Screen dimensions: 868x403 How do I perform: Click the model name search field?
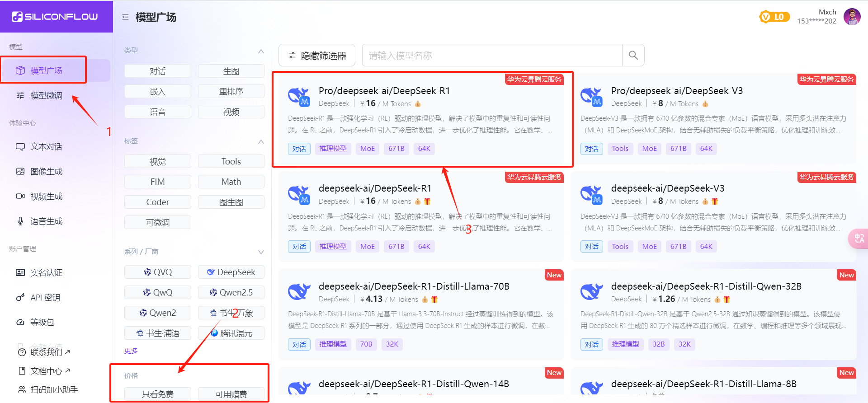coord(493,55)
